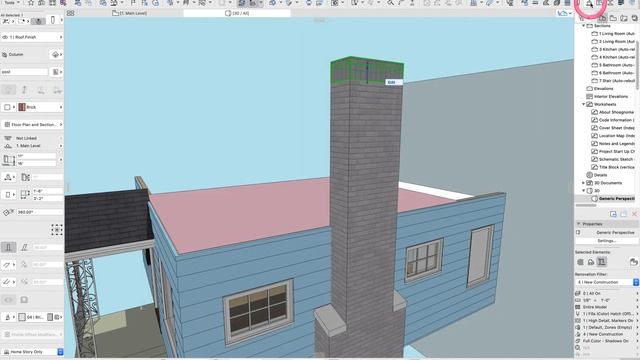Open the 1. Main Level tab
The height and width of the screenshot is (360, 640).
130,13
